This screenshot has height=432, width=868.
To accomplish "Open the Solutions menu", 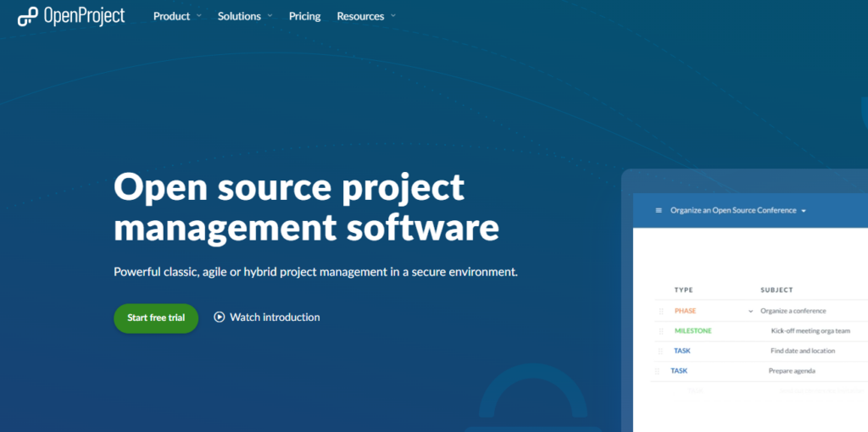I will [239, 16].
